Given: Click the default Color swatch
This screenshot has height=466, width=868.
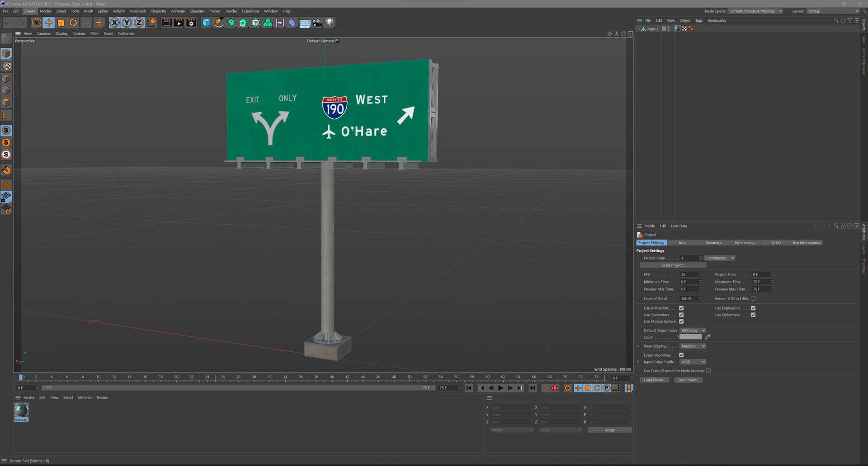Looking at the screenshot, I should tap(690, 337).
